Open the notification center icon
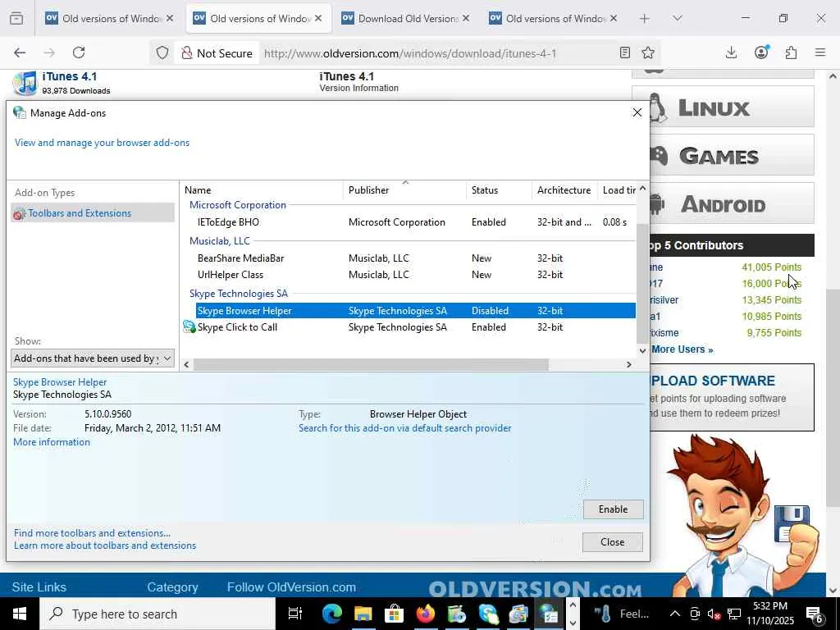840x630 pixels. point(815,614)
